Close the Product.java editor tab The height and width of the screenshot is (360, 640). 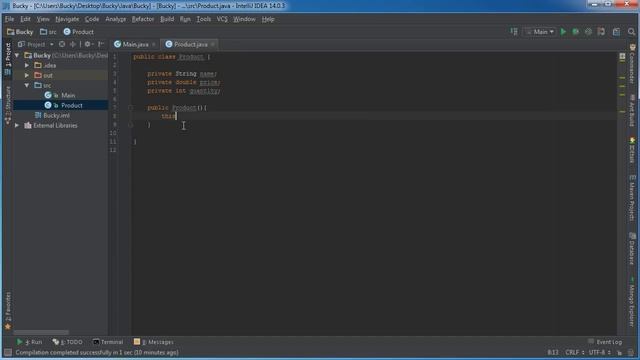coord(213,44)
